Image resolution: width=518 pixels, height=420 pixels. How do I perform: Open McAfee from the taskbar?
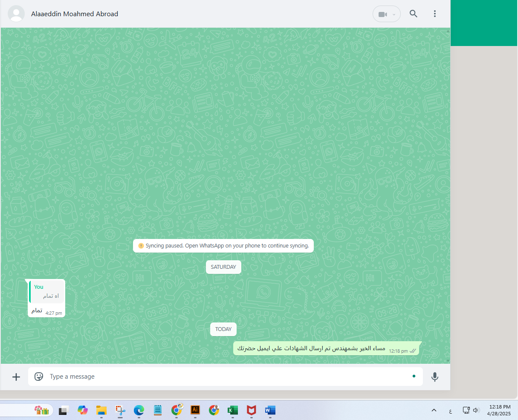[x=252, y=410]
